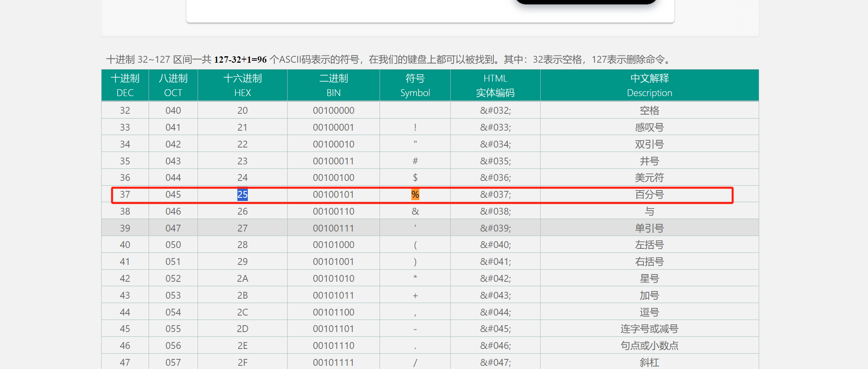Click the highlighted % symbol cell
Viewport: 868px width, 369px height.
[415, 195]
